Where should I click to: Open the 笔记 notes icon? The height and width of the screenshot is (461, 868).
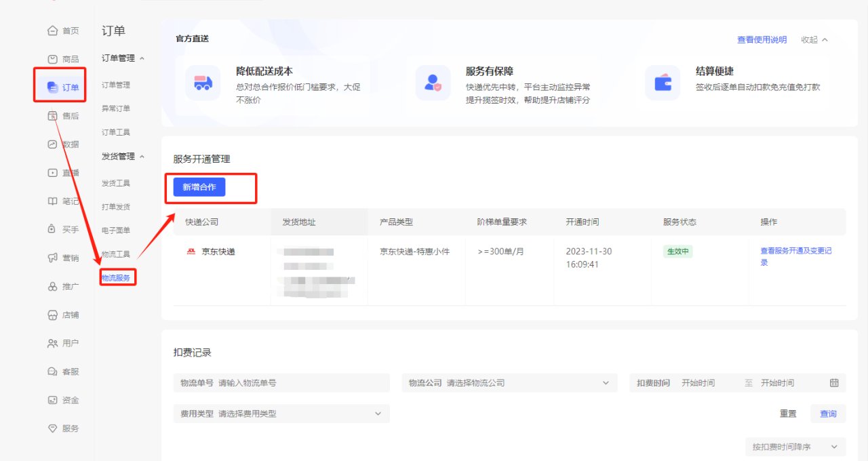[x=52, y=201]
